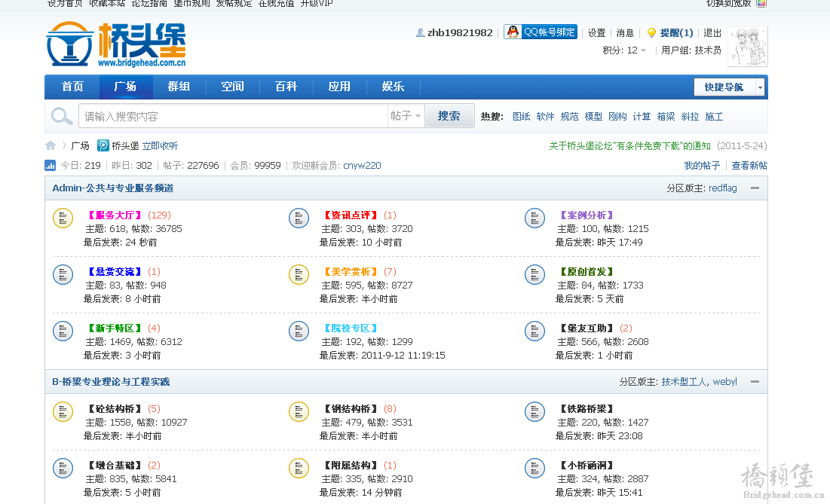Focus the search content input field

point(234,116)
